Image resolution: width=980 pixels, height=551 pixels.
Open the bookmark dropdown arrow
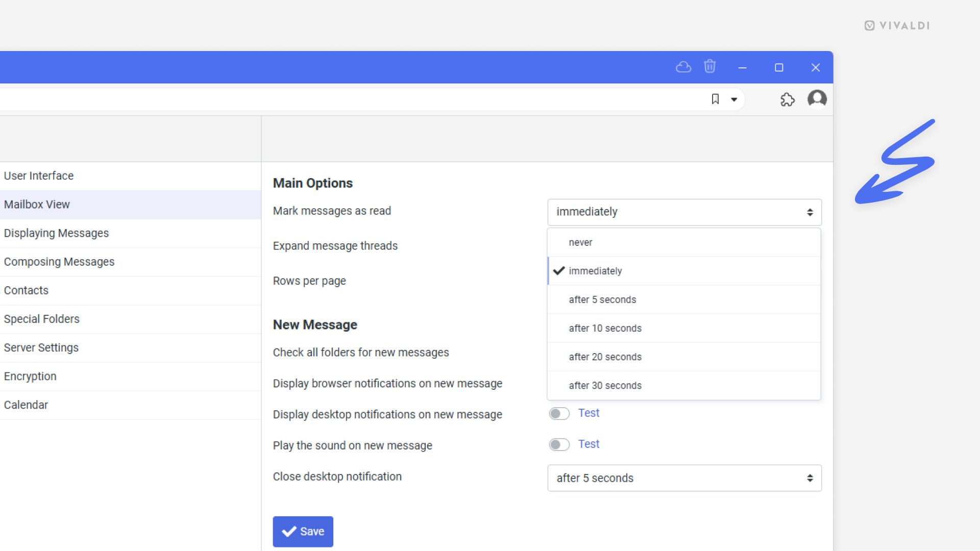tap(734, 99)
